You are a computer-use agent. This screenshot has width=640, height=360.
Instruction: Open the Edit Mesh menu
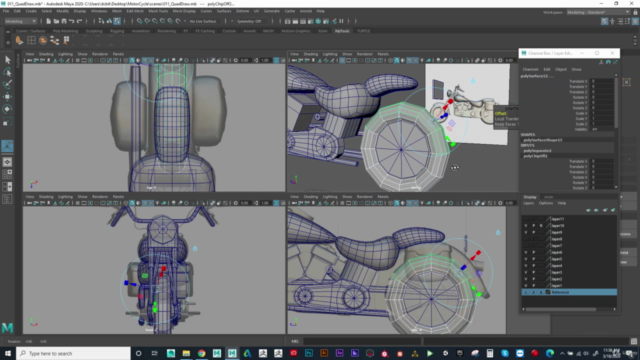(x=135, y=11)
